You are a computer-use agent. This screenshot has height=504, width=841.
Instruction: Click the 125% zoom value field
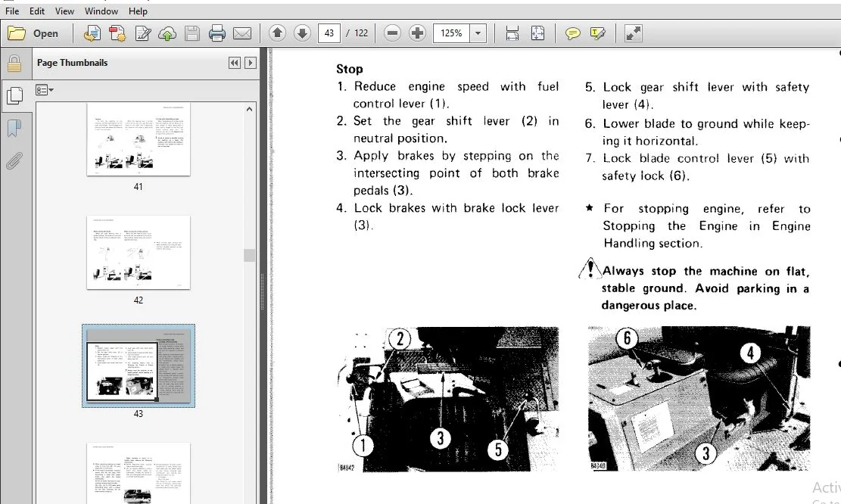pos(451,33)
